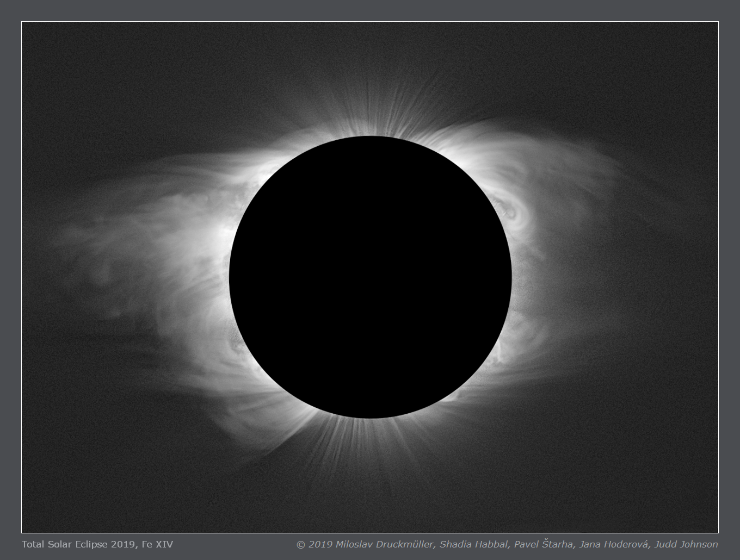Screen dimensions: 740x560
Task: Click the © 2019 copyright symbol text
Action: click(x=314, y=544)
